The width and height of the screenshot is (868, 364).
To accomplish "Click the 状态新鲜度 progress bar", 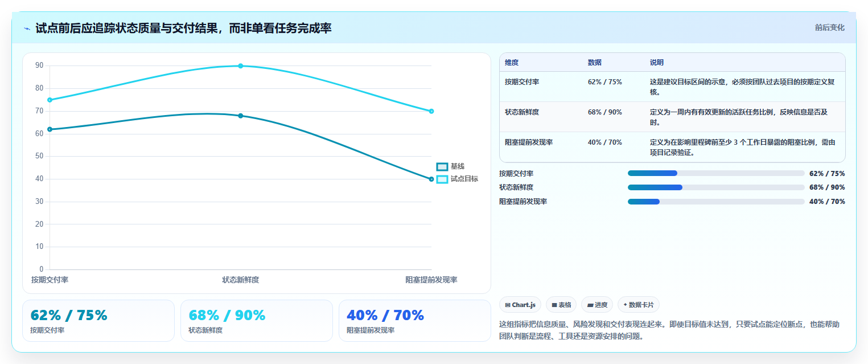I will pyautogui.click(x=716, y=187).
